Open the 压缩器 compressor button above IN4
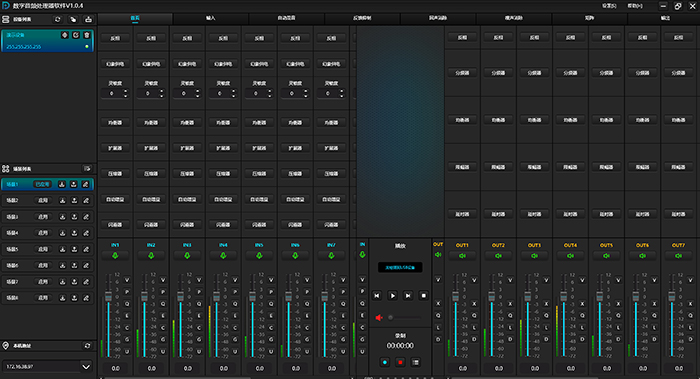 (x=223, y=174)
